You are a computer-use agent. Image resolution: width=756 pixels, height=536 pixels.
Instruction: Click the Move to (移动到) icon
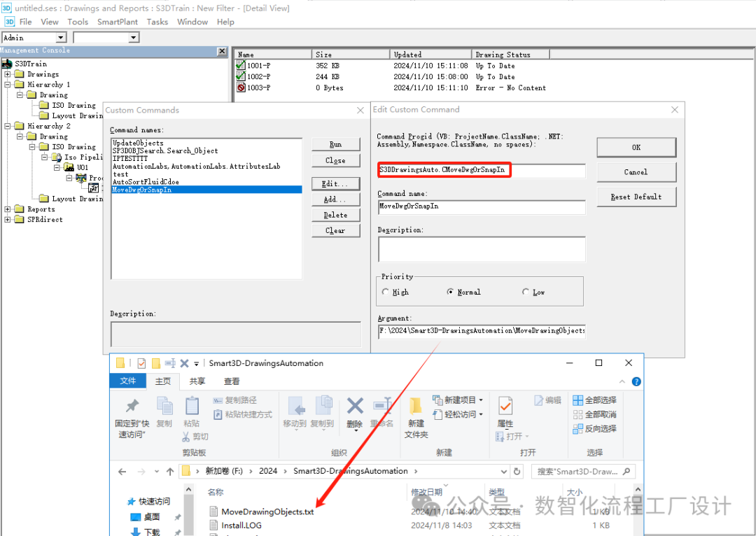pos(295,407)
